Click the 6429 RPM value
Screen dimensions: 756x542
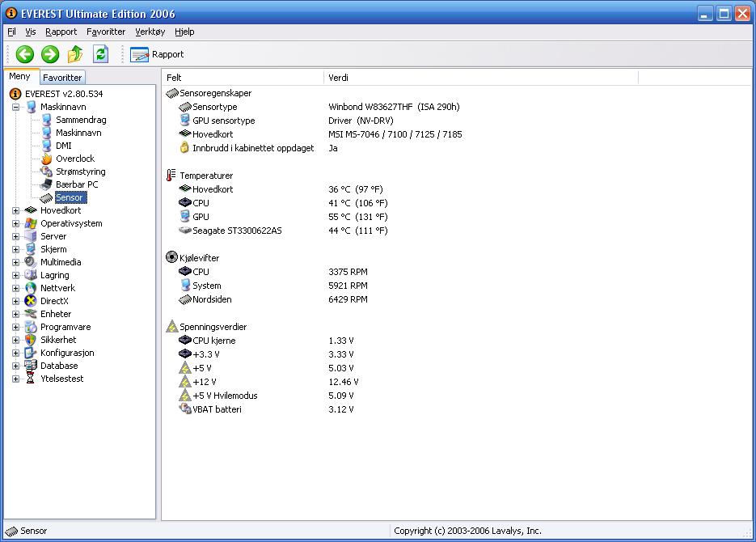click(x=348, y=299)
